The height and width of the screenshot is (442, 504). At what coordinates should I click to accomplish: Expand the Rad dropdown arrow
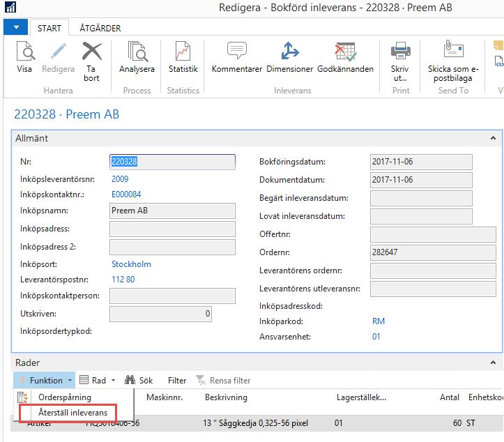pyautogui.click(x=113, y=380)
